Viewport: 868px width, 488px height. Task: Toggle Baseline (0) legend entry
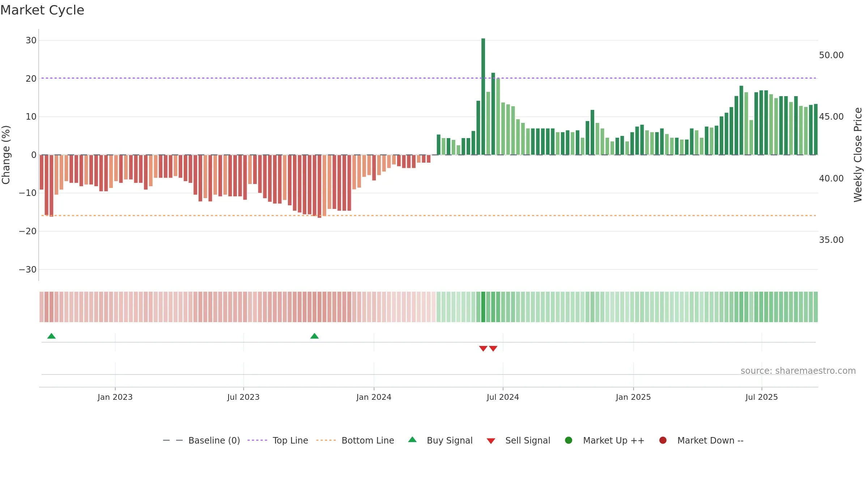201,440
